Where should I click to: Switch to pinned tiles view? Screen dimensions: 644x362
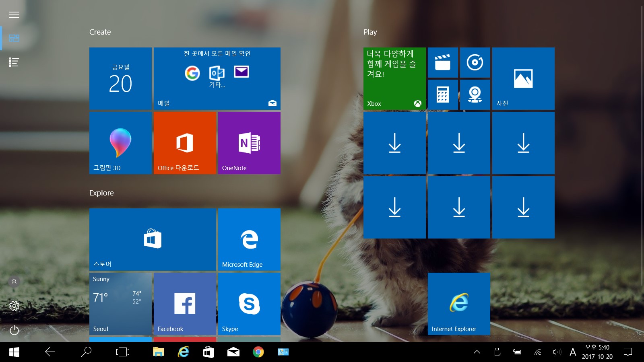[14, 38]
